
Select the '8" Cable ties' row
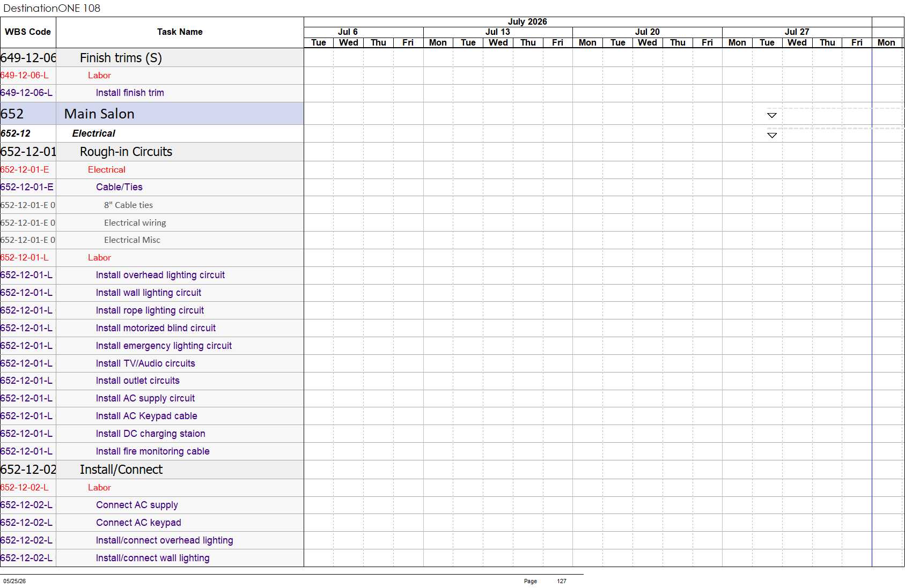coord(152,205)
